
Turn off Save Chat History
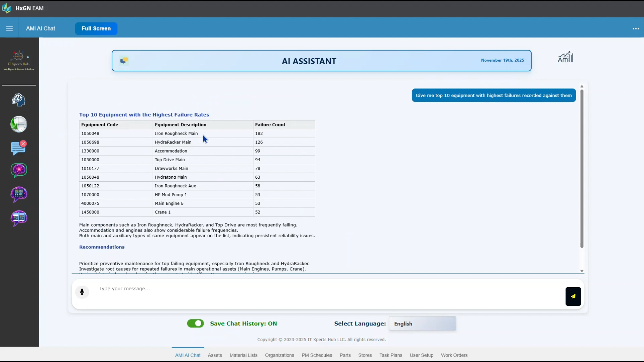[195, 323]
